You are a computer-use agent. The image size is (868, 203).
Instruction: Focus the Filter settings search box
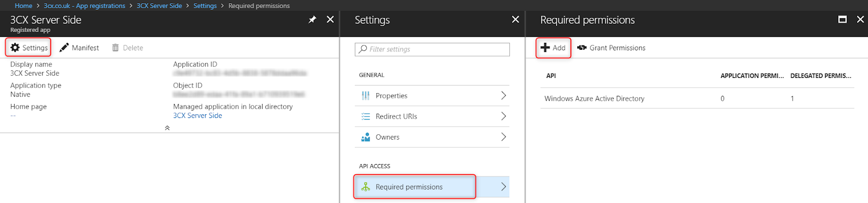coord(432,49)
